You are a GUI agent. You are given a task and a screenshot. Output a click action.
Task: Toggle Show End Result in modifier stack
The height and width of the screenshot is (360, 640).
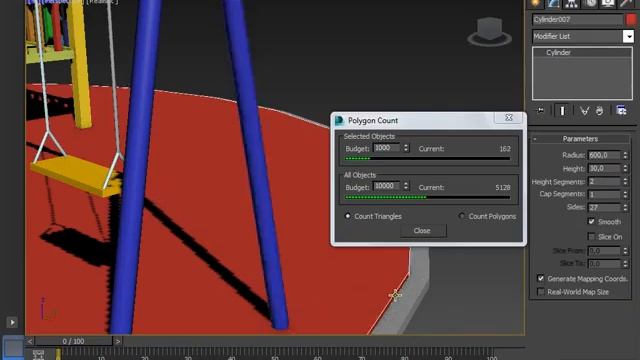[x=562, y=111]
